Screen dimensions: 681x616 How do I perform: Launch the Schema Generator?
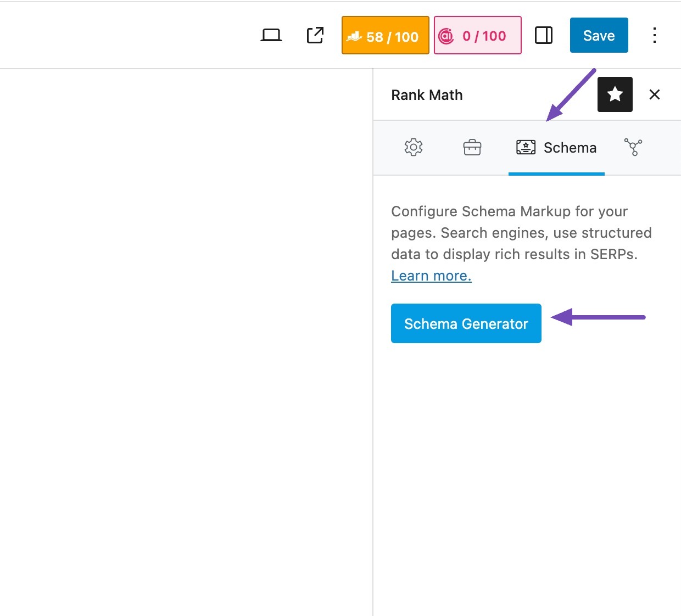tap(466, 323)
